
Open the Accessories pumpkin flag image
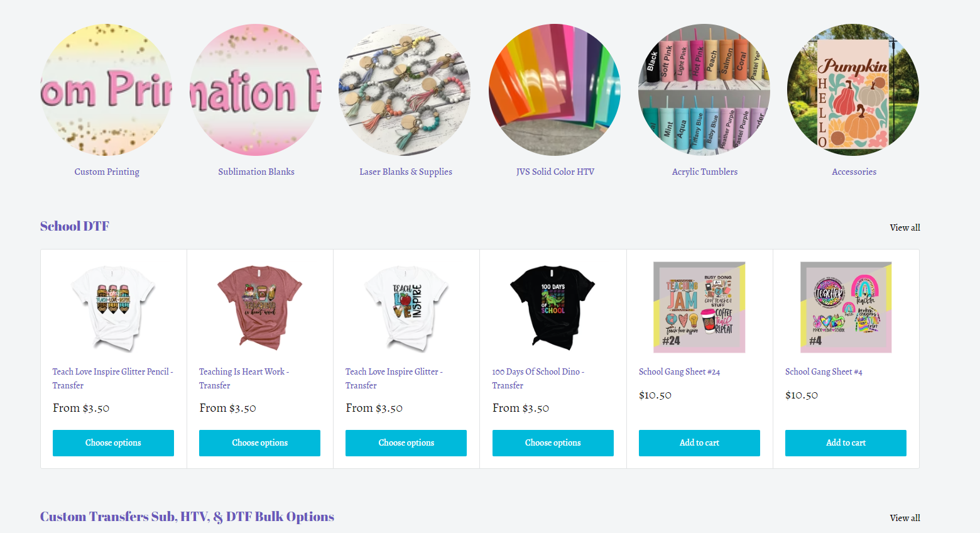853,90
